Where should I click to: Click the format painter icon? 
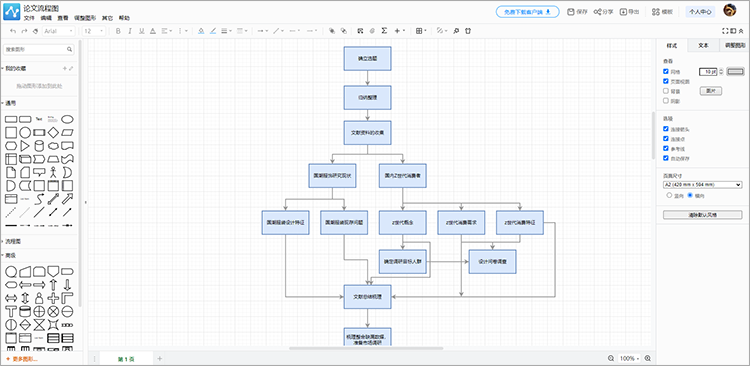point(35,31)
